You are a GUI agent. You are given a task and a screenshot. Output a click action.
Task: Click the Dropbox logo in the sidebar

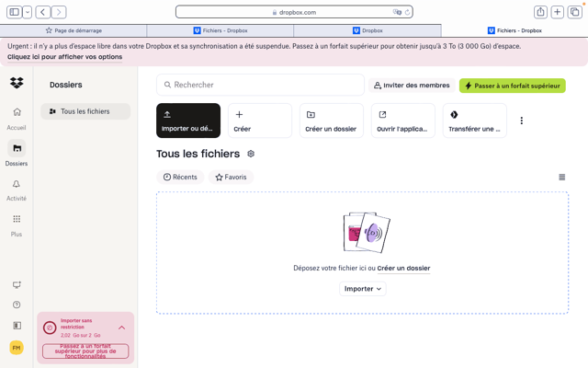[x=17, y=83]
